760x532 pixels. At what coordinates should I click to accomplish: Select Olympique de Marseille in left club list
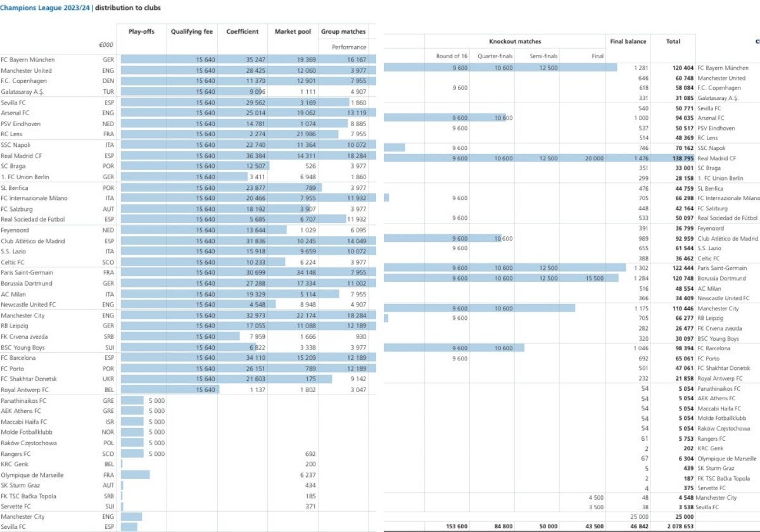[x=32, y=475]
